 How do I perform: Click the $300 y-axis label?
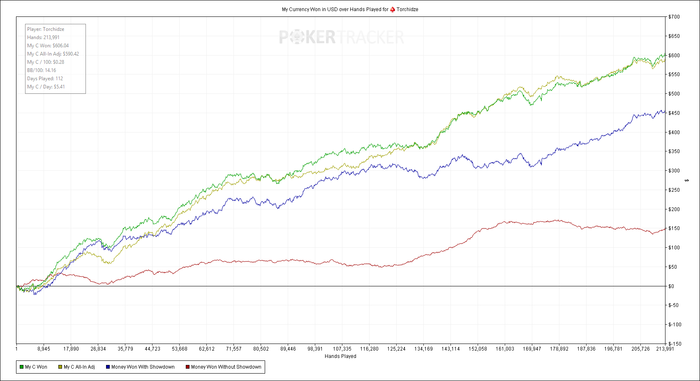click(x=674, y=171)
